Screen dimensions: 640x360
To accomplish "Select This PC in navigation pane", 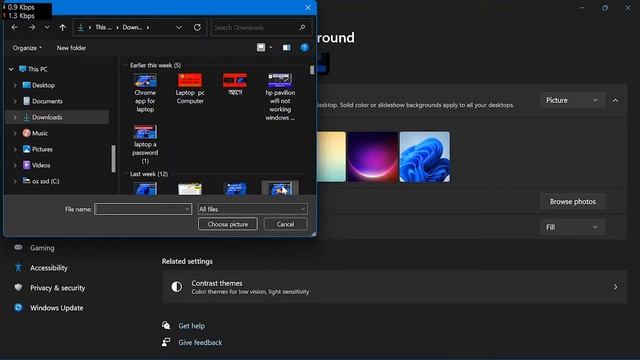I will (x=33, y=69).
